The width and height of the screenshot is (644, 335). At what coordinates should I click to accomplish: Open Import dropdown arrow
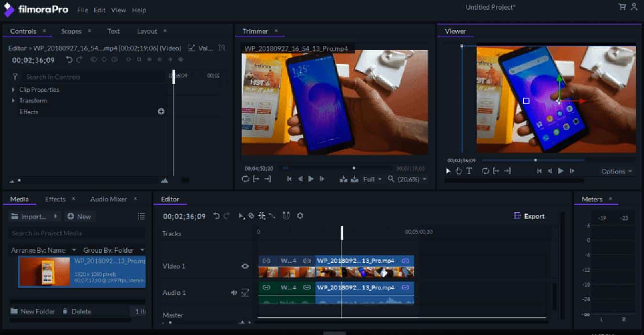coord(56,216)
